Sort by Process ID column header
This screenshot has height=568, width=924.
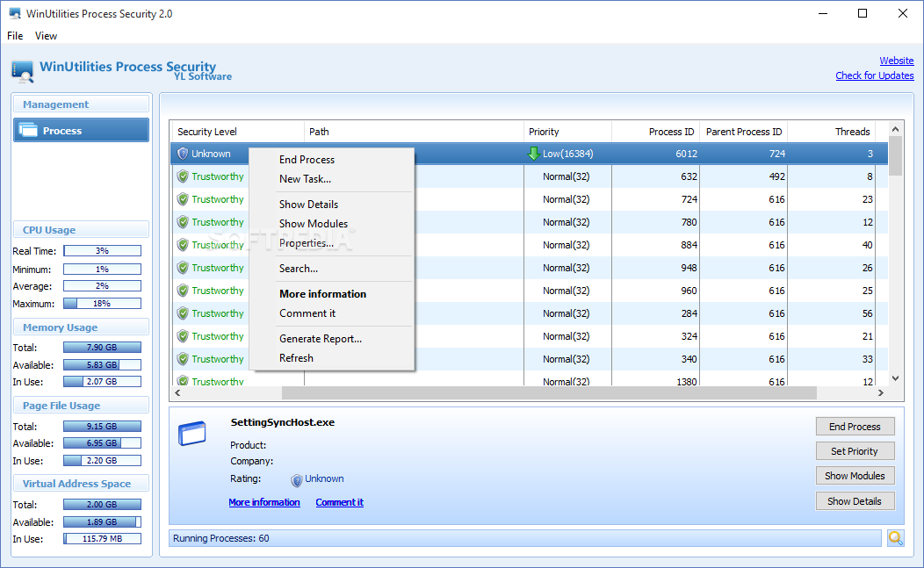coord(656,132)
